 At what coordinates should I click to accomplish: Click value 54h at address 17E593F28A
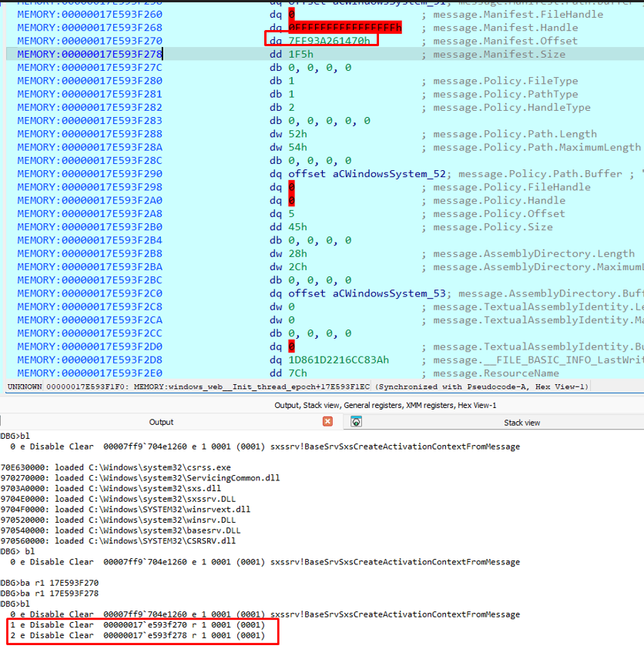click(298, 147)
